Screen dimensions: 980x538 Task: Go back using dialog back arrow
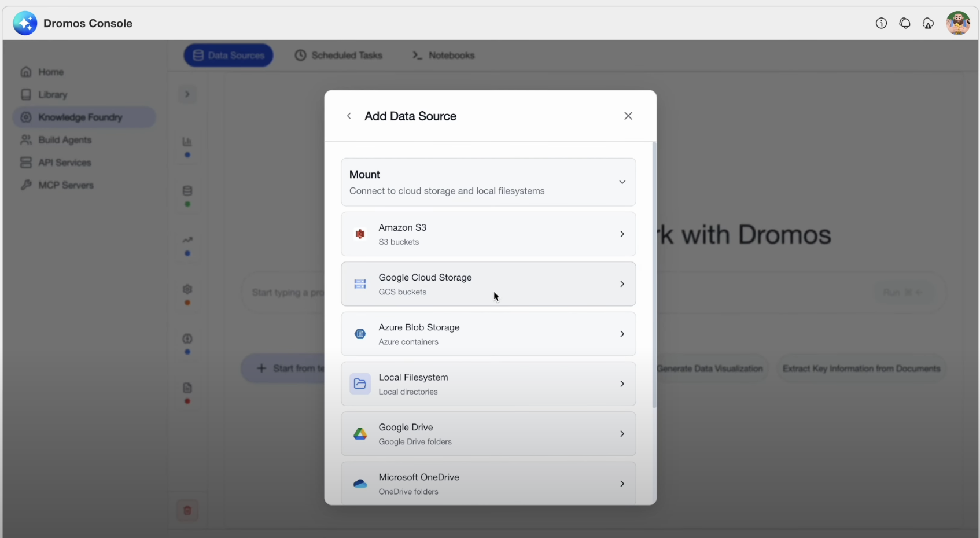coord(349,116)
